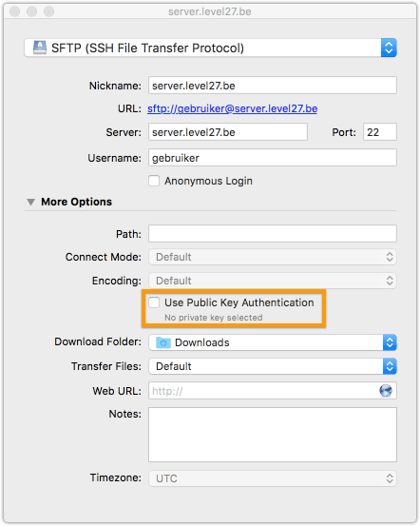The height and width of the screenshot is (526, 420).
Task: Click the window title server.level27.be
Action: point(210,11)
